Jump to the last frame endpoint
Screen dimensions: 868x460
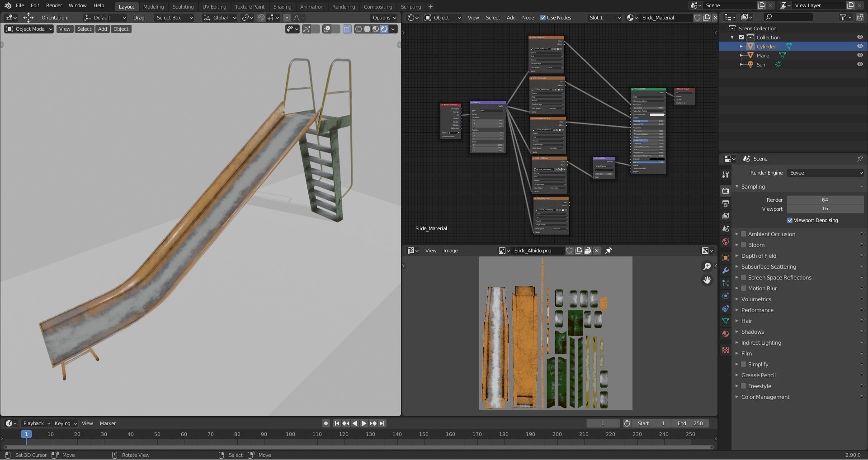tap(382, 423)
